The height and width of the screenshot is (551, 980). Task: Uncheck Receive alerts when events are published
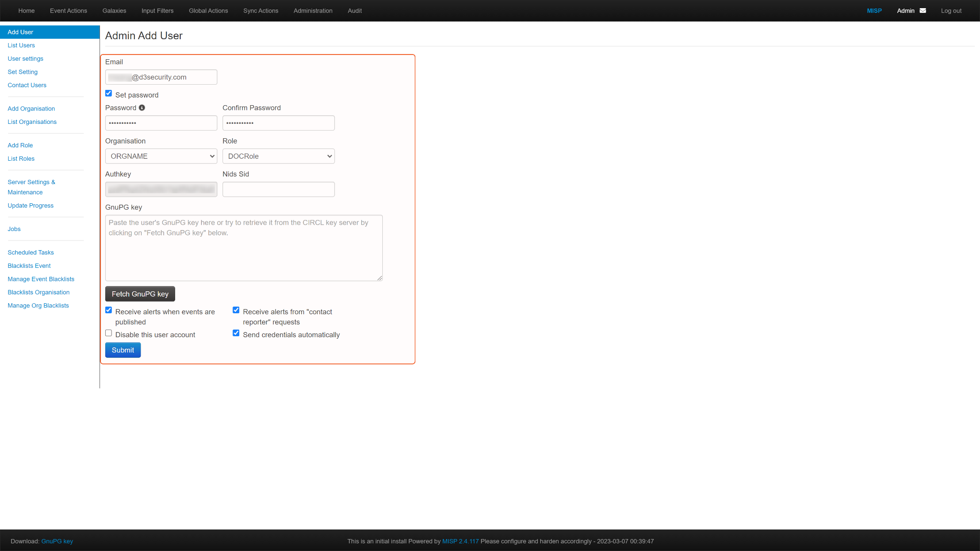tap(109, 310)
